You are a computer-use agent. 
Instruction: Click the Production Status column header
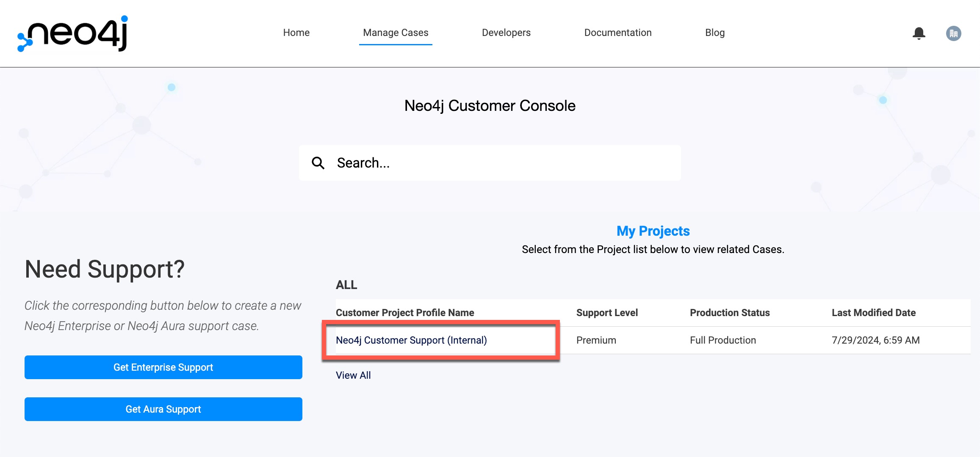click(x=730, y=313)
